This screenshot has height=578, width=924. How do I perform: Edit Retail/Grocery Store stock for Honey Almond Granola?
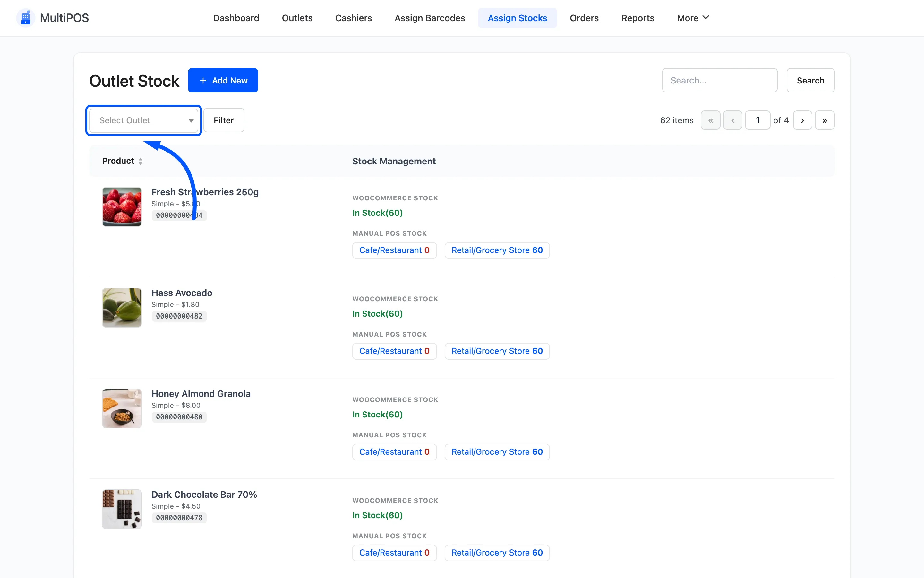[x=497, y=452]
